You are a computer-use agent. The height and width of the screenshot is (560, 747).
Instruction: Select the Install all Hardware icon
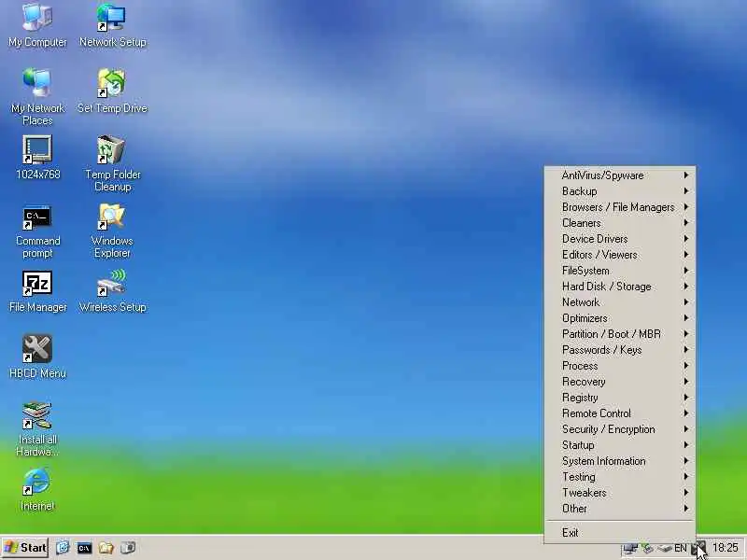[37, 429]
